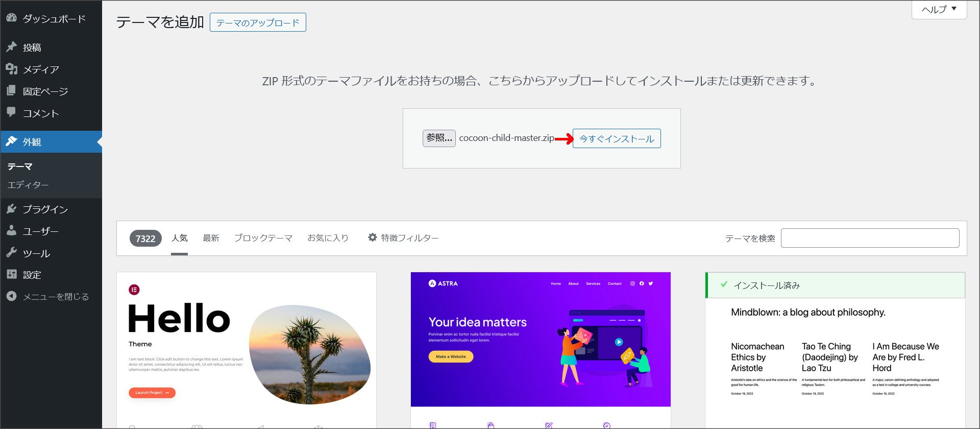
Task: Focus the テーマを検索 search field
Action: click(x=870, y=238)
